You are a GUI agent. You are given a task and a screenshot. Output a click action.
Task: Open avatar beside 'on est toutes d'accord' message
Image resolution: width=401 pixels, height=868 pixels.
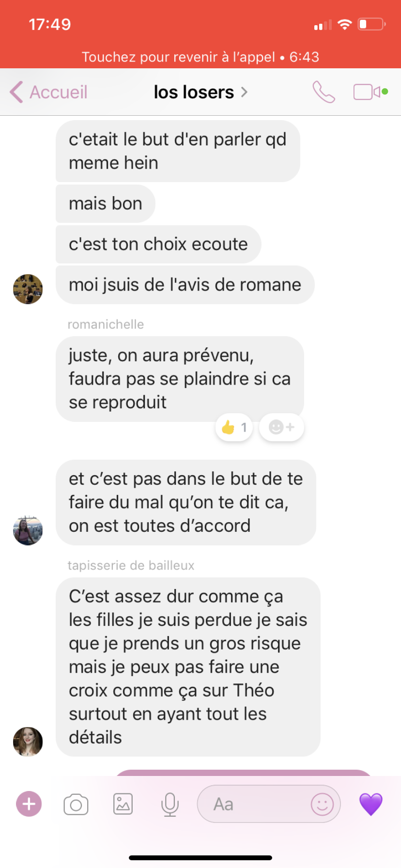(28, 530)
